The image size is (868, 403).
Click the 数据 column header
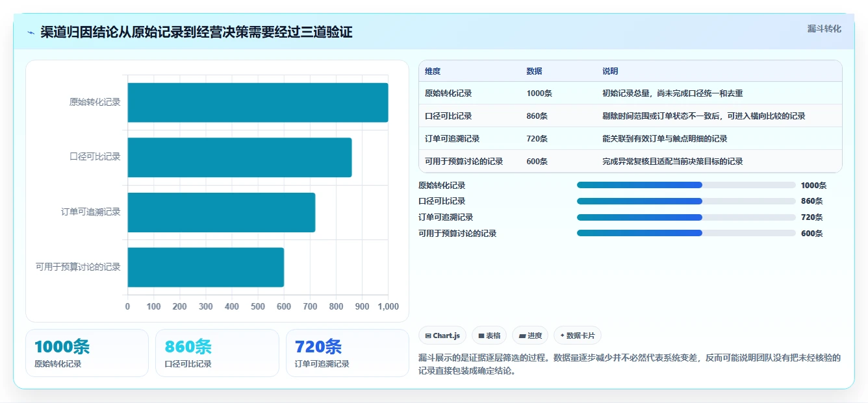[x=534, y=71]
